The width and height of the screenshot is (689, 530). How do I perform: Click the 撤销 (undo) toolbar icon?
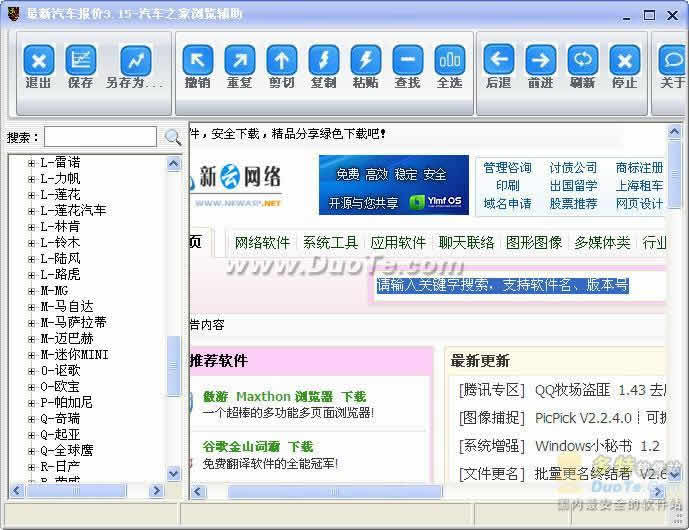pos(198,60)
